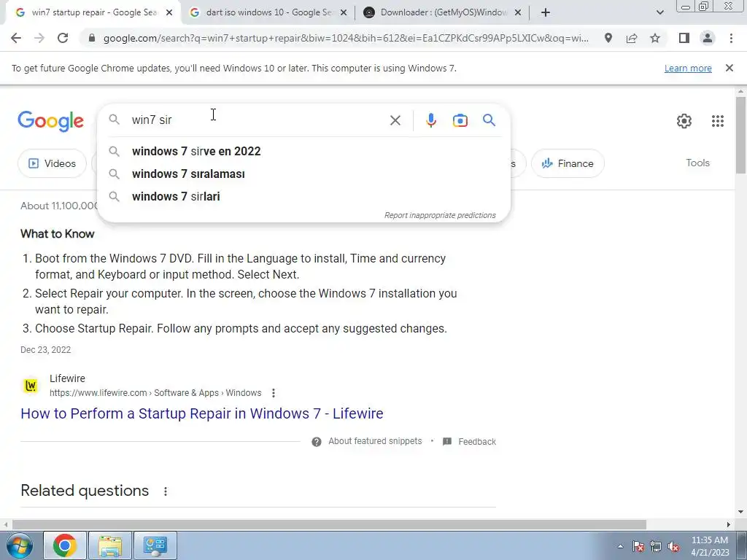Switch to 'win7 startup repair' tab
The height and width of the screenshot is (560, 747).
coord(90,13)
